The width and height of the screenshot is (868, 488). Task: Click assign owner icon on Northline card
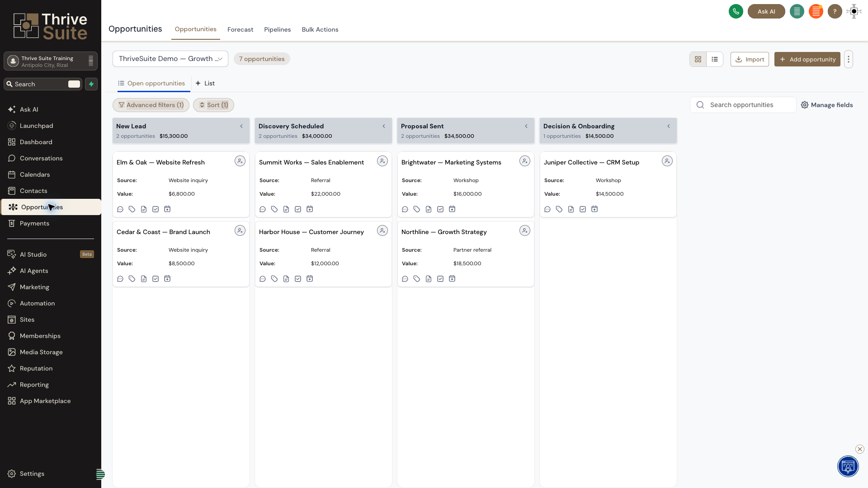coord(525,231)
